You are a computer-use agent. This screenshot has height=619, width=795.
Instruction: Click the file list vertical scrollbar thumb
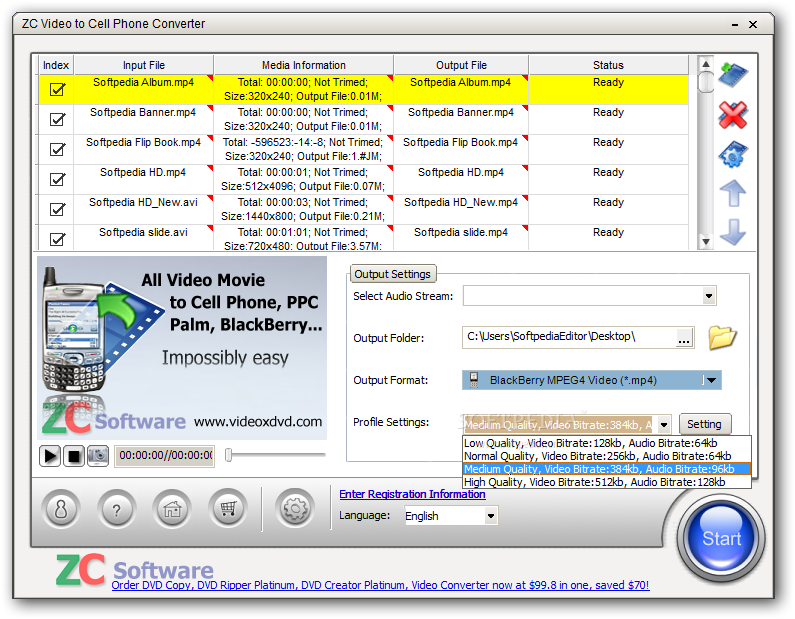[705, 82]
